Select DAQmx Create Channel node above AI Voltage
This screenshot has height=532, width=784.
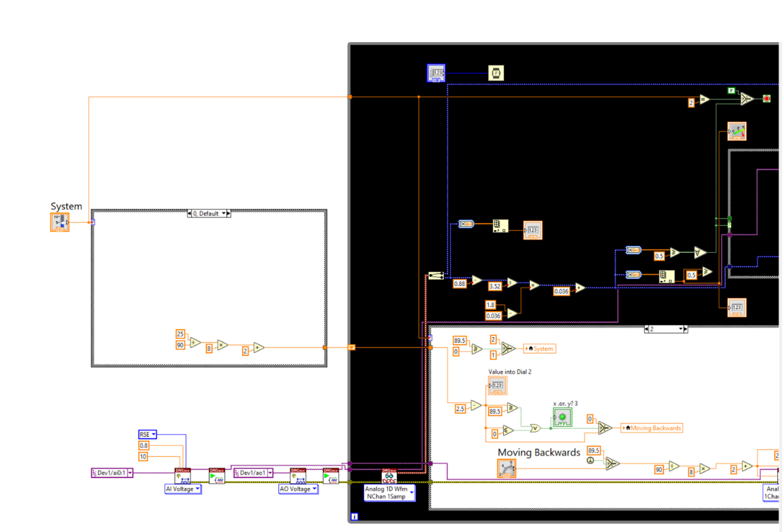pyautogui.click(x=183, y=476)
